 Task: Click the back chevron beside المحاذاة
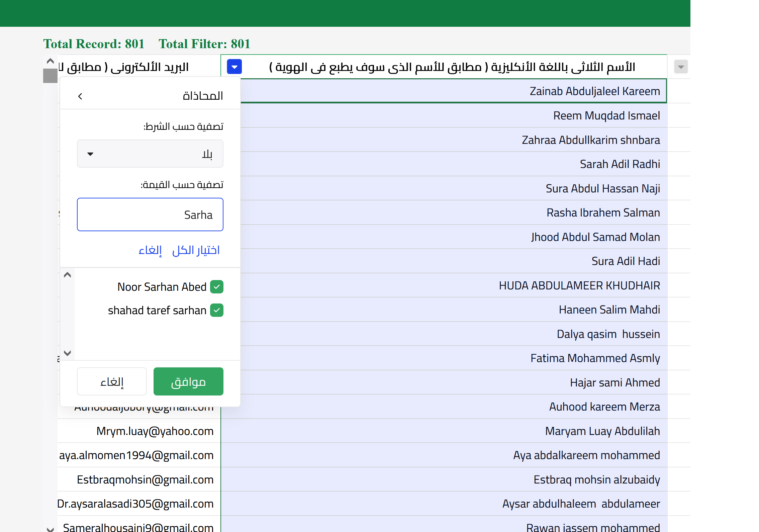[80, 96]
